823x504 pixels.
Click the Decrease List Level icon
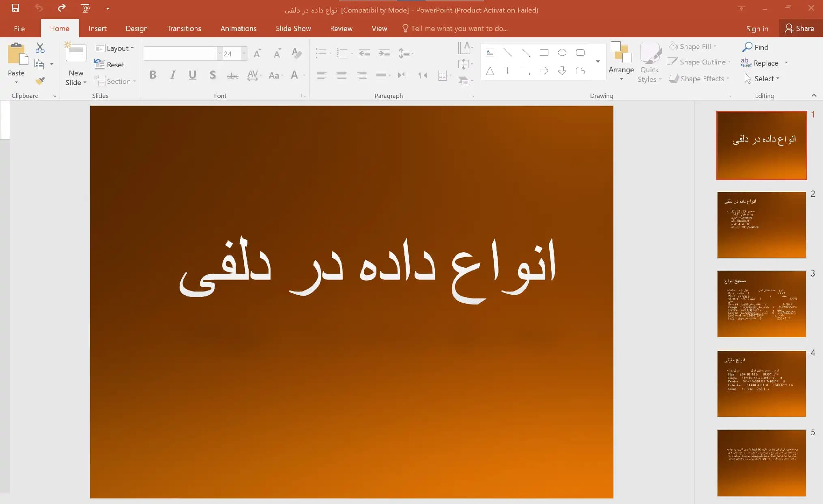(364, 53)
